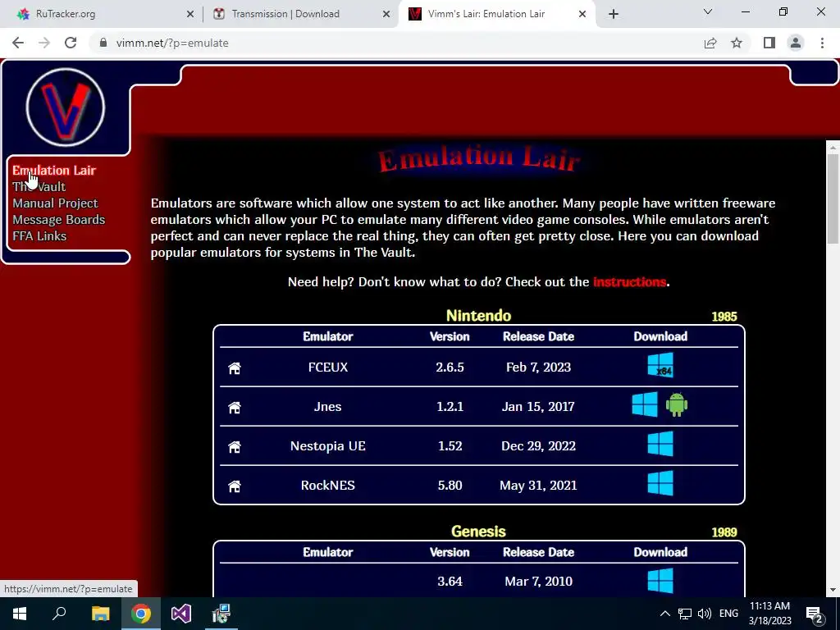This screenshot has width=840, height=630.
Task: Click the Jnes emulator name
Action: pyautogui.click(x=328, y=407)
